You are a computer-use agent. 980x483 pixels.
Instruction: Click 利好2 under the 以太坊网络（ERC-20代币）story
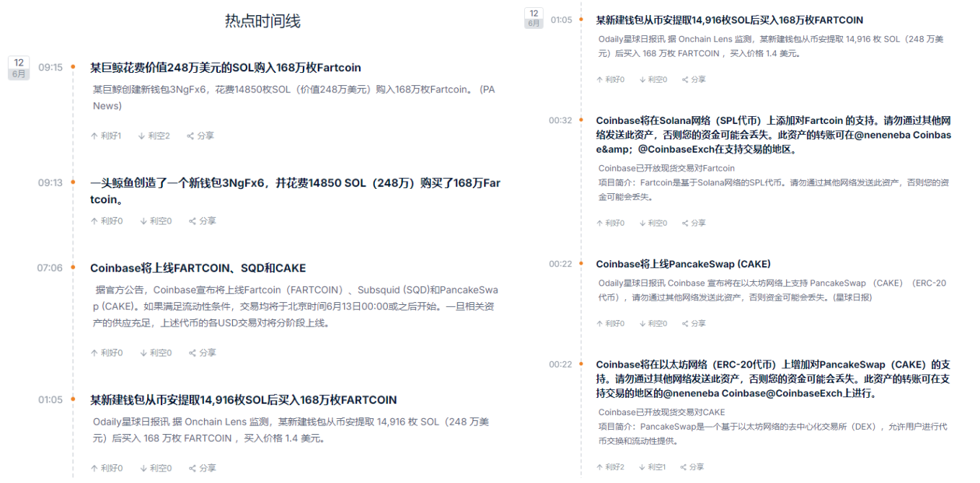coord(611,467)
